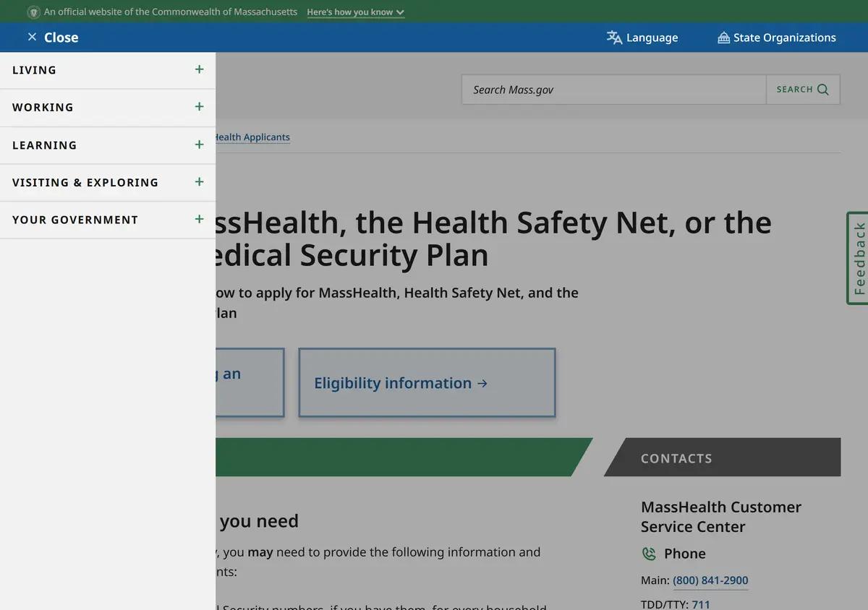Screen dimensions: 868x610
Task: Expand the Here's how you know dropdown
Action: pos(355,12)
